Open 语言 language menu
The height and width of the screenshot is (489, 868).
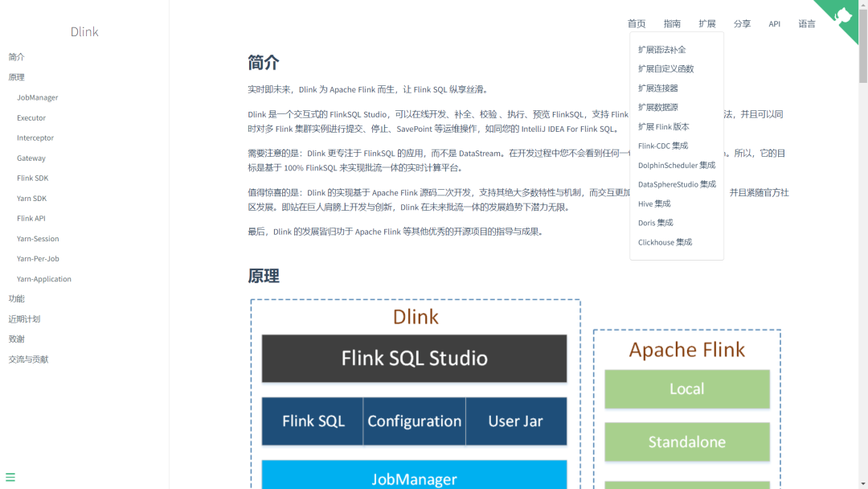tap(807, 24)
